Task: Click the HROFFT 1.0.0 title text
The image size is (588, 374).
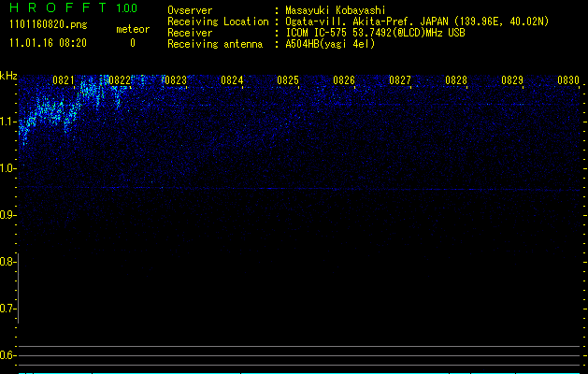Action: [74, 7]
